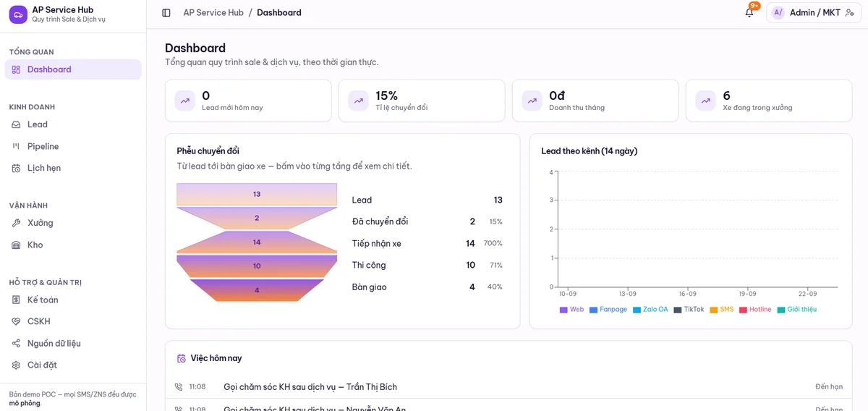868x411 pixels.
Task: Select the funnel tier labeled 10
Action: point(257,266)
